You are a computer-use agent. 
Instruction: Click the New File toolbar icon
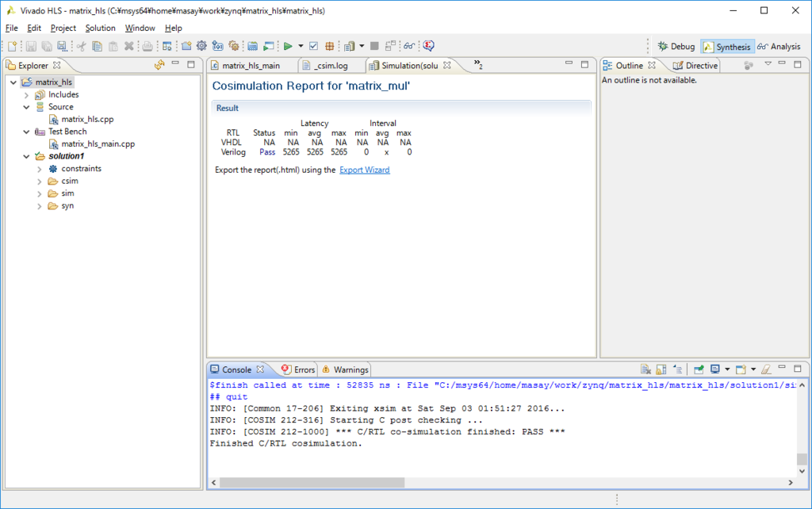click(x=13, y=46)
